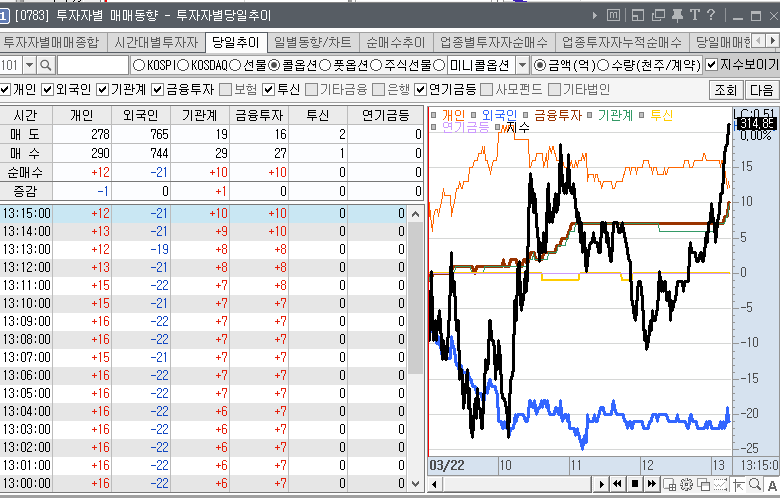Select the KOSDAQ radio button
Screen dimensions: 780x498
pyautogui.click(x=183, y=65)
